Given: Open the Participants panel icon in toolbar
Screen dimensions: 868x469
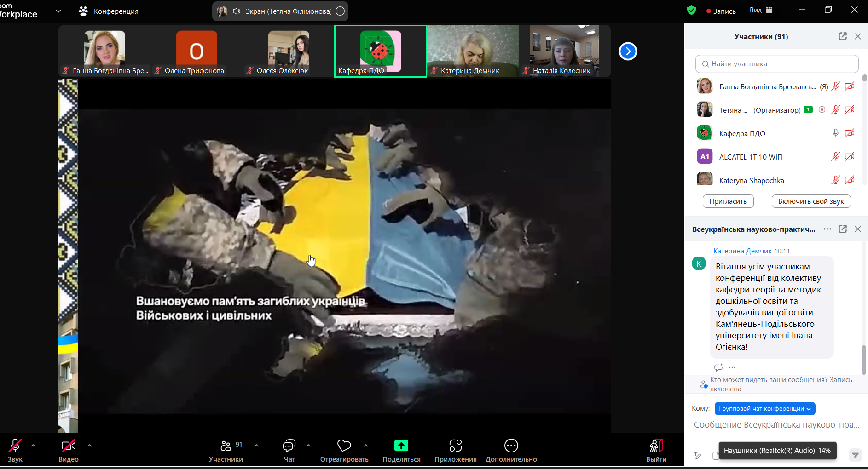Looking at the screenshot, I should pyautogui.click(x=226, y=446).
